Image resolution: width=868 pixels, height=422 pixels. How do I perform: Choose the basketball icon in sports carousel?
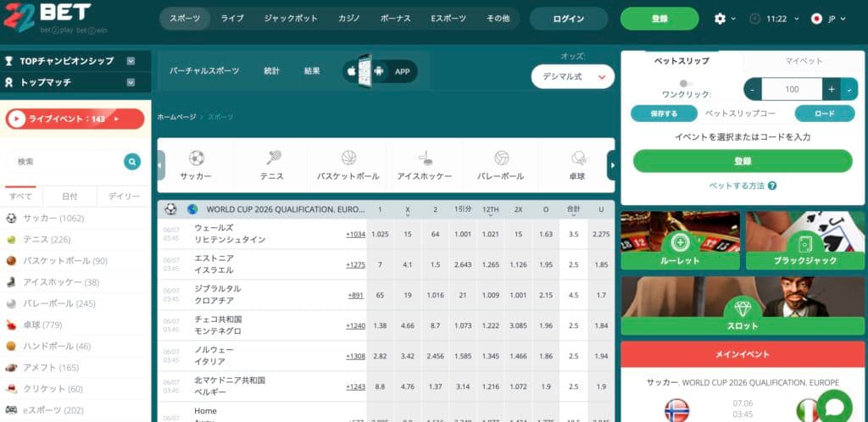[348, 158]
